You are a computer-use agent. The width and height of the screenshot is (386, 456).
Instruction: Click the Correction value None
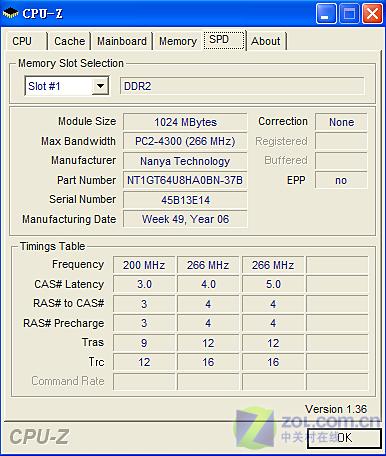click(x=341, y=122)
